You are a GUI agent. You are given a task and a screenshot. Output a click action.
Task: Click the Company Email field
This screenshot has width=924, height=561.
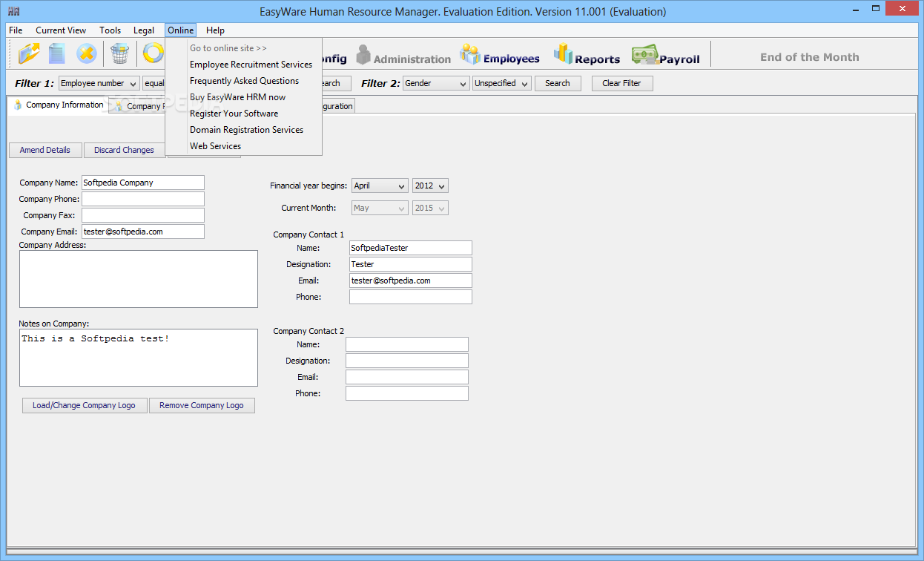[142, 232]
